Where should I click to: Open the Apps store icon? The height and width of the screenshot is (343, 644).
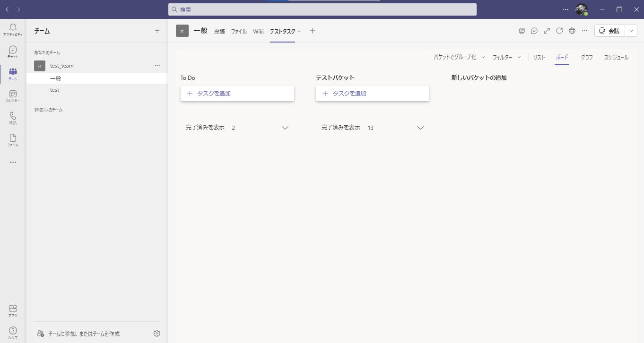pos(13,310)
